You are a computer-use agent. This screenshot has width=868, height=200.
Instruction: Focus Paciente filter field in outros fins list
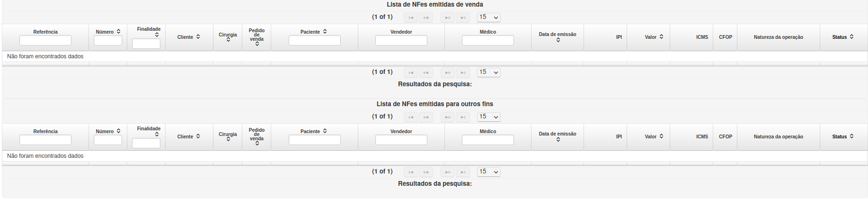[315, 140]
